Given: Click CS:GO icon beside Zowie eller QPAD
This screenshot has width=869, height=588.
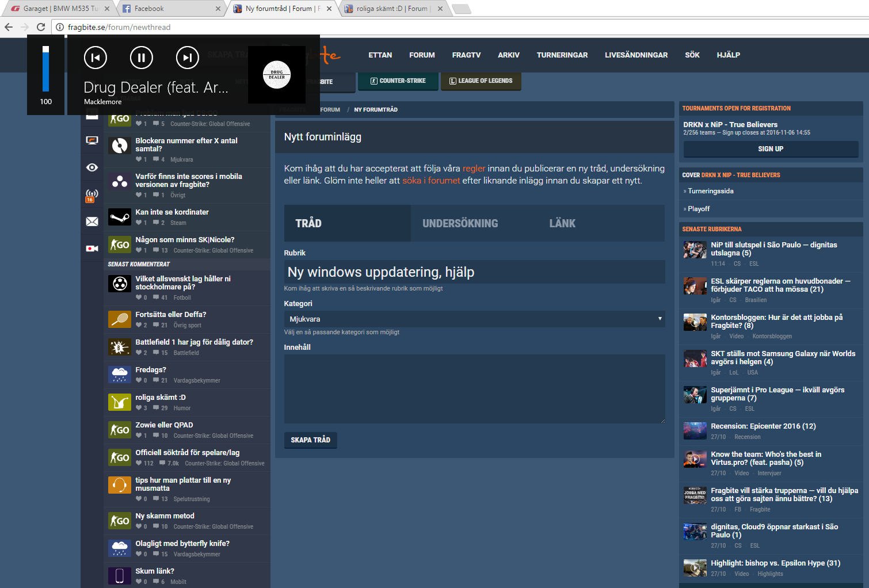Looking at the screenshot, I should (120, 430).
